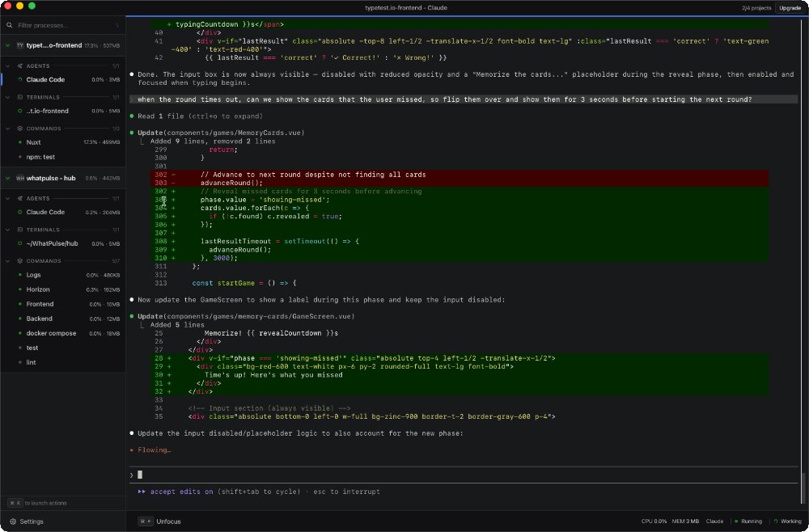Screen dimensions: 809x532
Task: Click the 2/4 projects indicator
Action: (x=756, y=8)
